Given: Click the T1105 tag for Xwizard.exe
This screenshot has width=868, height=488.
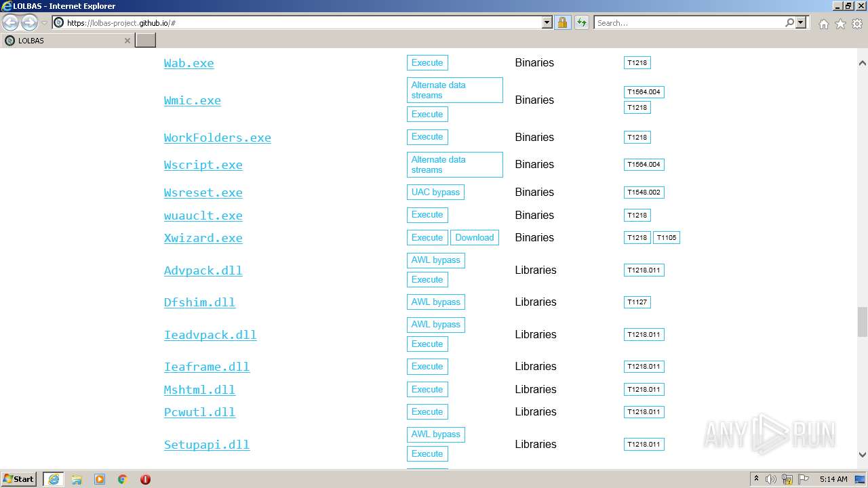Looking at the screenshot, I should click(x=667, y=238).
